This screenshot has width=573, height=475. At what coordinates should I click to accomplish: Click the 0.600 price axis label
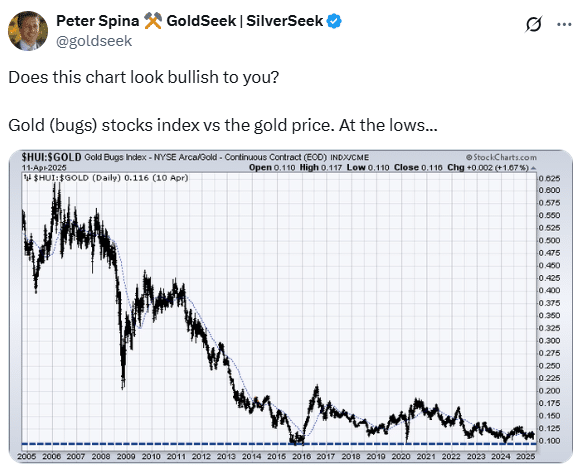[x=550, y=190]
